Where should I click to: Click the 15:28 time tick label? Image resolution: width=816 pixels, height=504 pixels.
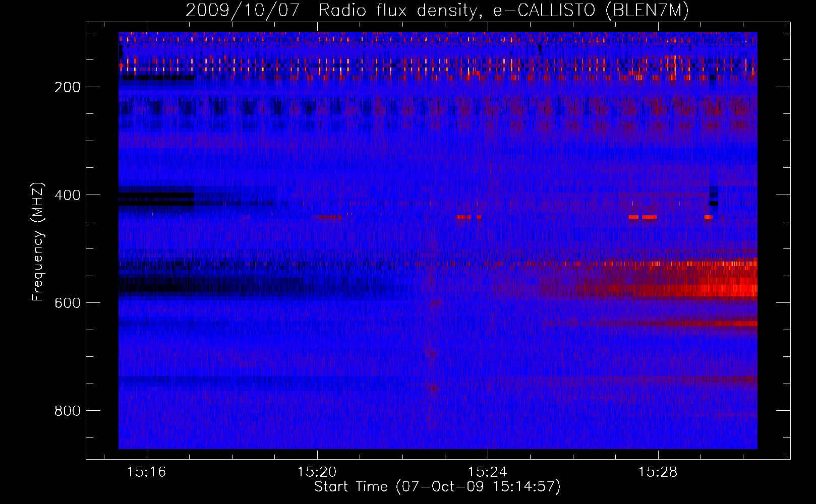(x=658, y=472)
